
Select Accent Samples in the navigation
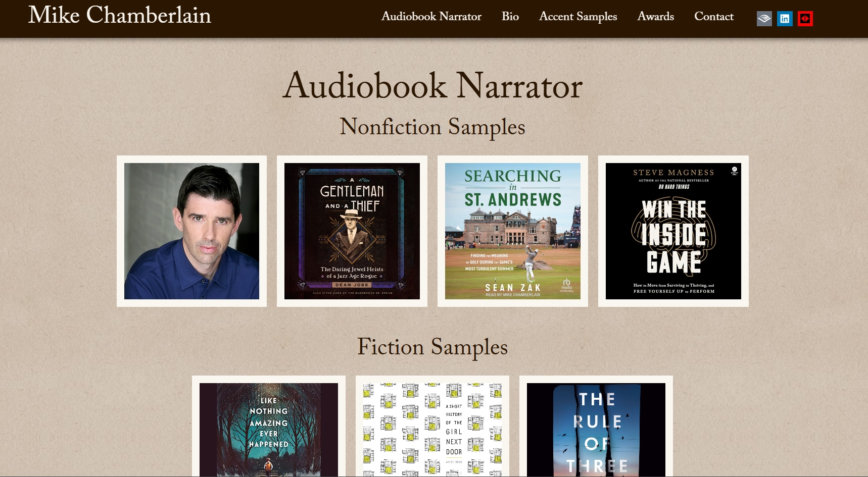(578, 17)
